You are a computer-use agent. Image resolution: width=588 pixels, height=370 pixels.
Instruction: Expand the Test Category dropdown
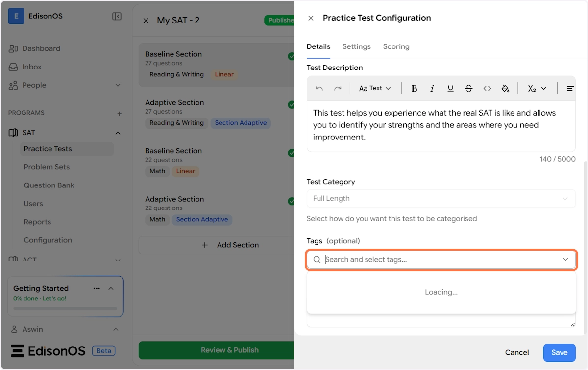click(x=441, y=199)
